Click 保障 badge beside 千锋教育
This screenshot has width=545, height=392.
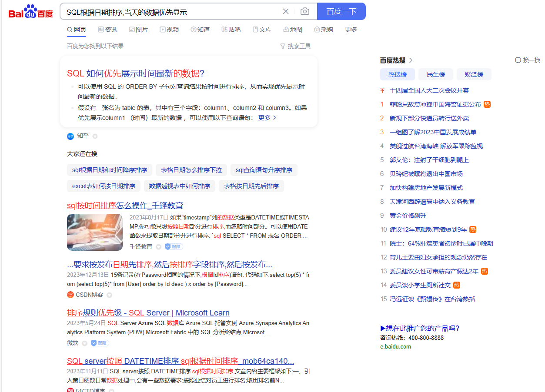coord(174,246)
